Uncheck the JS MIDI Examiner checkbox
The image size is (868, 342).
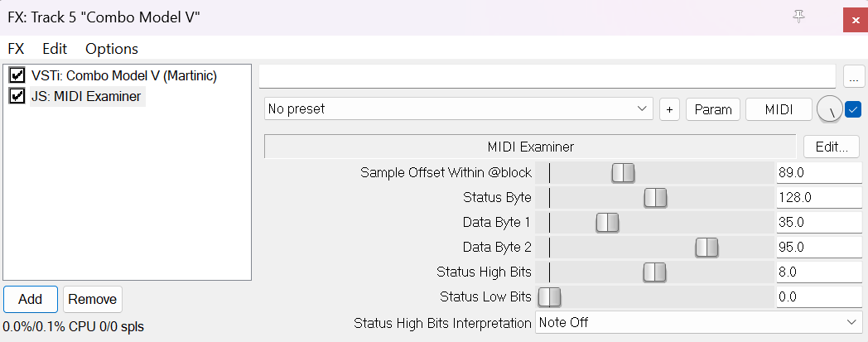(17, 96)
